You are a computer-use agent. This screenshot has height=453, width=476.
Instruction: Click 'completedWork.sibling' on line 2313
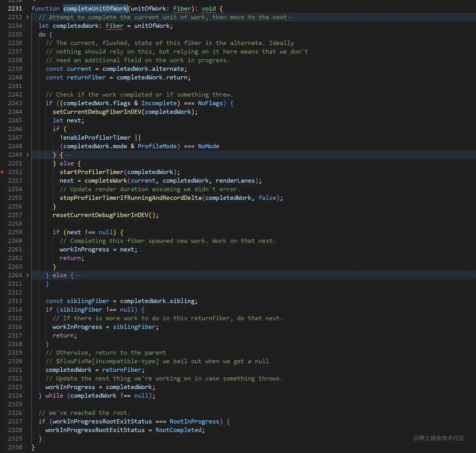click(x=157, y=301)
